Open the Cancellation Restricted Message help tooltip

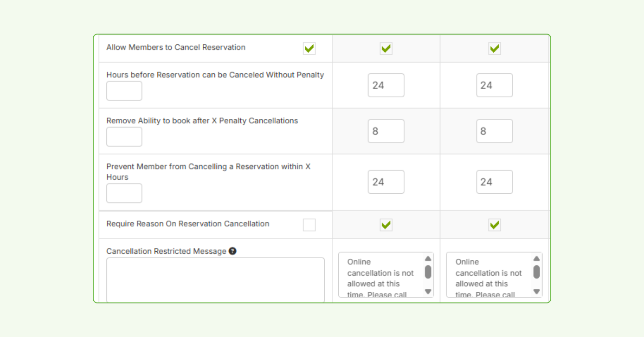point(233,251)
